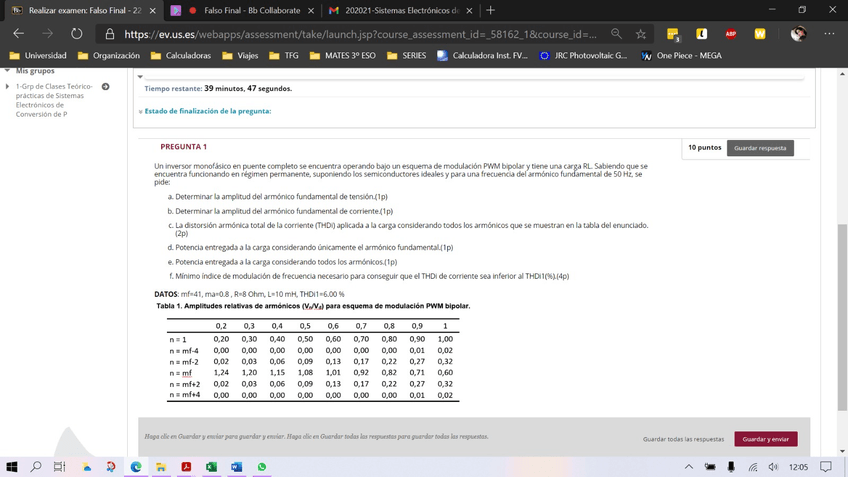Expand the Mis grupos sidebar section
The height and width of the screenshot is (477, 848).
[9, 72]
